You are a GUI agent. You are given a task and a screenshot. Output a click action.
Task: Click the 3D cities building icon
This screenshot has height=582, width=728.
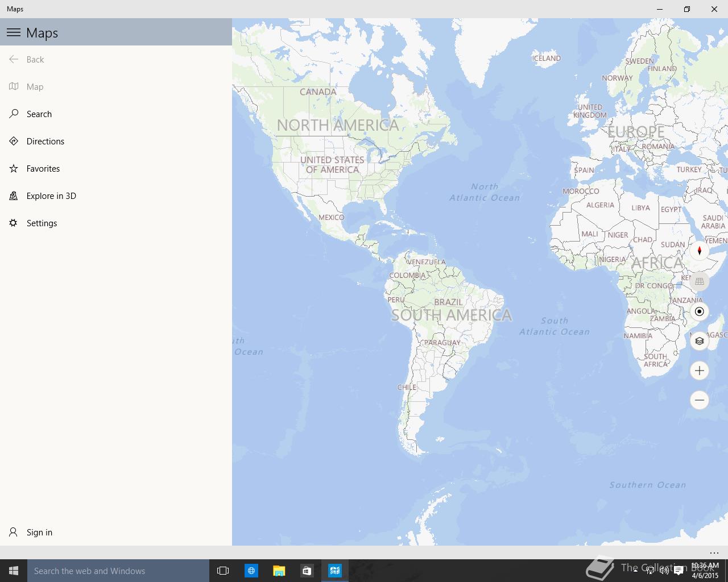14,196
